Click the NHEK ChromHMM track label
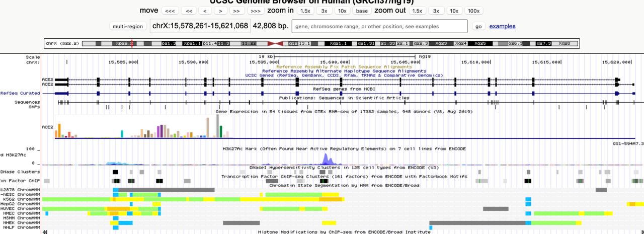 pyautogui.click(x=22, y=222)
